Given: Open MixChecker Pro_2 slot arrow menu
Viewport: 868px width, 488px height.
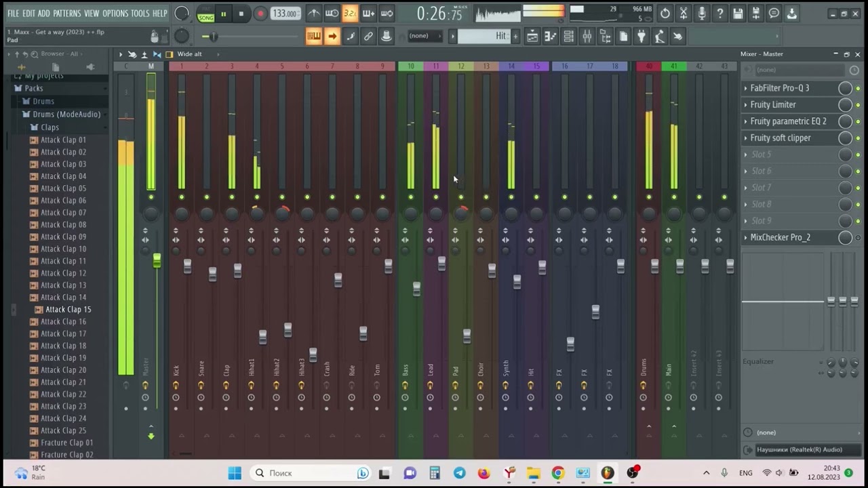Looking at the screenshot, I should (x=745, y=238).
